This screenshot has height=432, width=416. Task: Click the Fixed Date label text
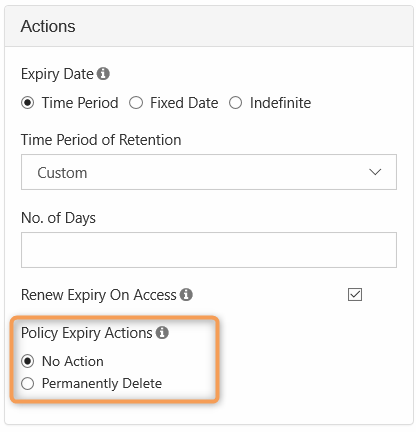[184, 103]
